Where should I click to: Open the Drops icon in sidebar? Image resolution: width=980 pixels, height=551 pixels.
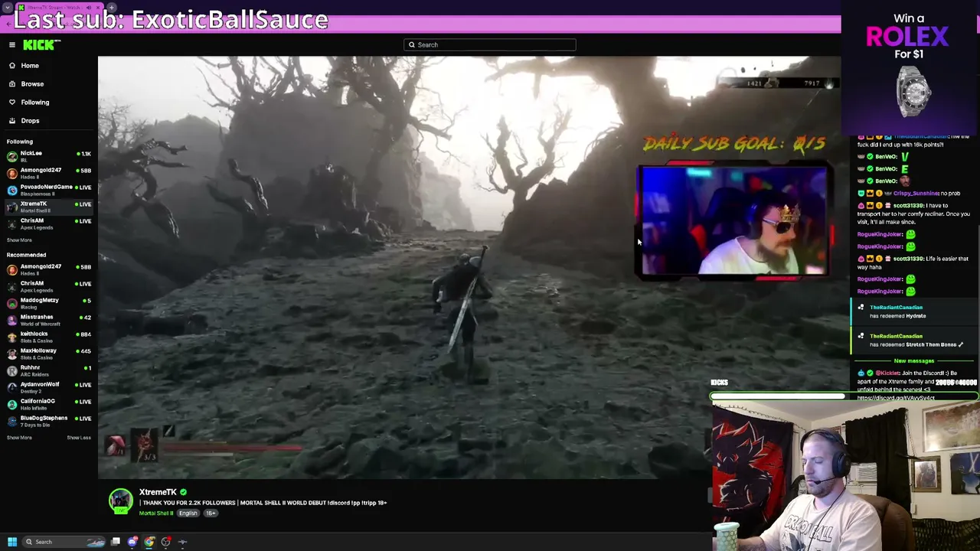coord(12,121)
